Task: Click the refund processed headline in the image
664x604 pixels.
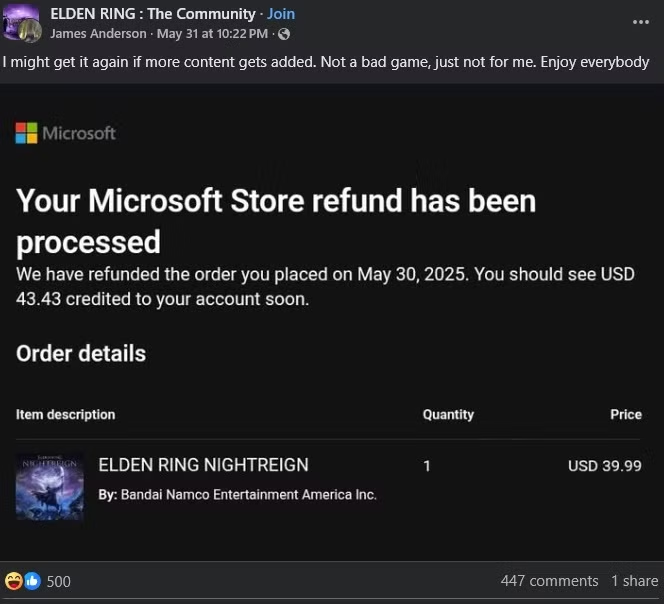Action: click(x=276, y=220)
